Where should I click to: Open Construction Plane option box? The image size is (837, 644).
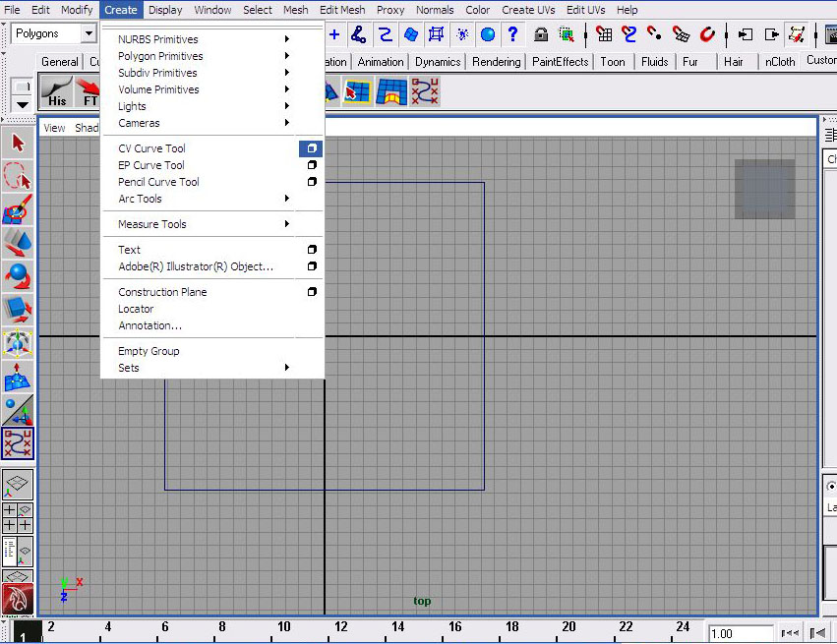coord(312,291)
